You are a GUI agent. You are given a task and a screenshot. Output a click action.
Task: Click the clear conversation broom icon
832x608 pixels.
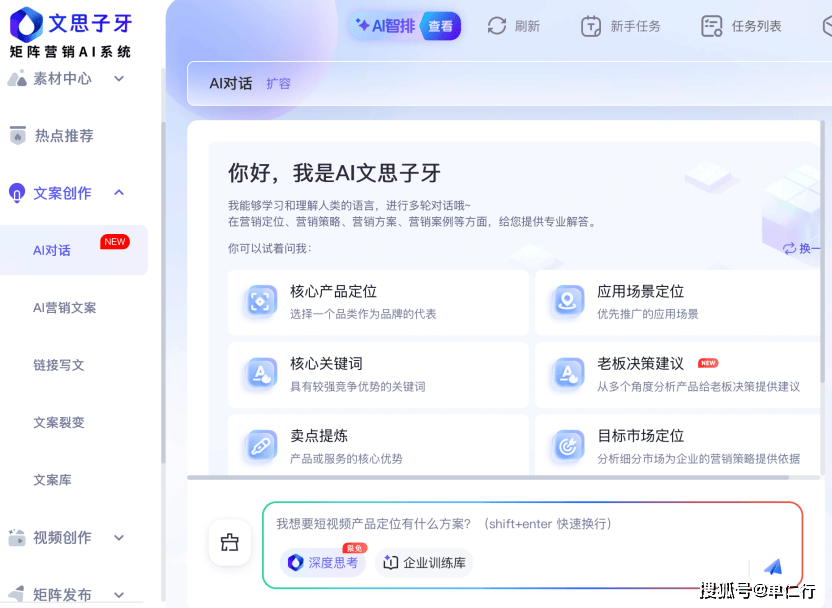(x=230, y=543)
